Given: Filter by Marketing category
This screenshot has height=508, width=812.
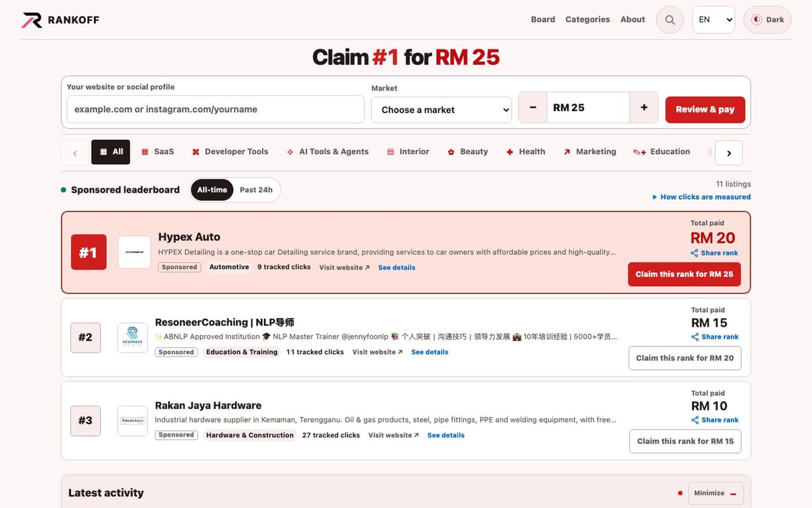Looking at the screenshot, I should 590,152.
